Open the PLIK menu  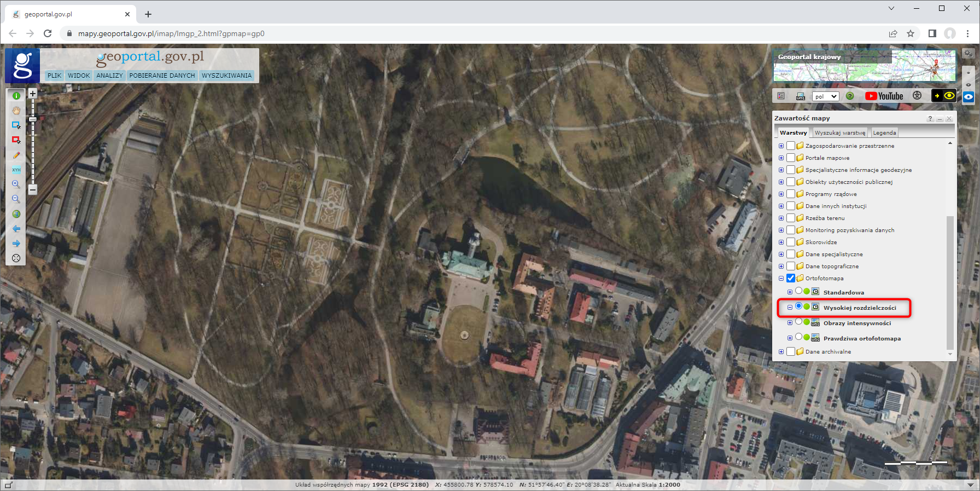[54, 76]
